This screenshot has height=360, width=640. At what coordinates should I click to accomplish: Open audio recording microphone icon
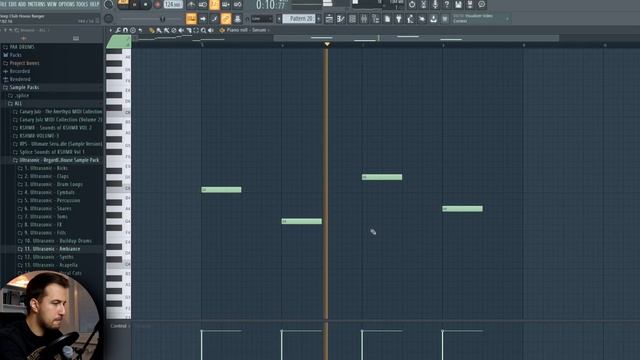coord(435,4)
